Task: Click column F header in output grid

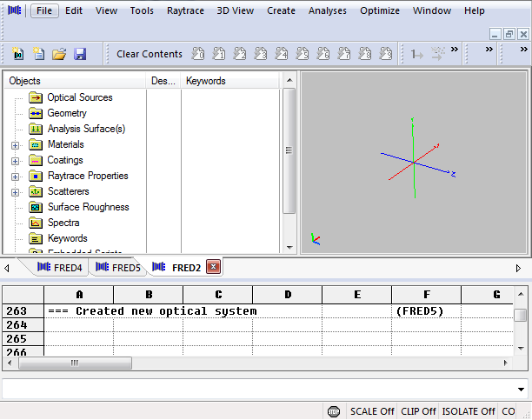Action: [426, 295]
